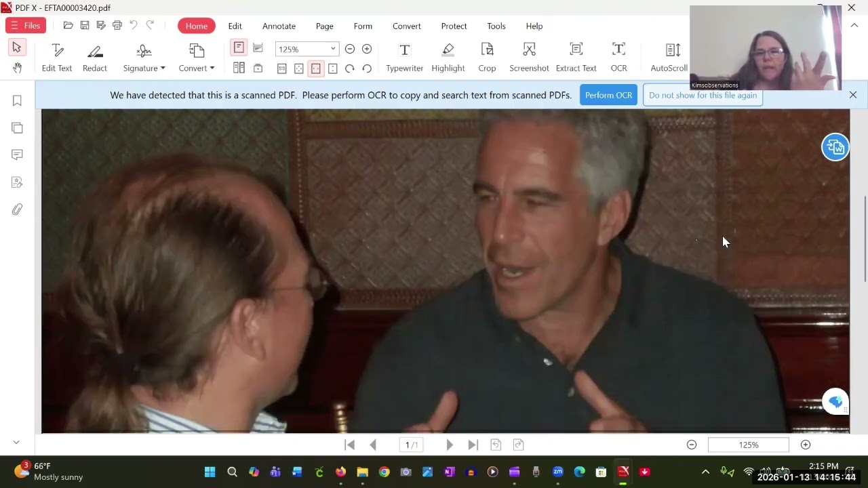Open the 125% zoom level combo box in ribbon
Screen dimensions: 868x488
pyautogui.click(x=307, y=49)
